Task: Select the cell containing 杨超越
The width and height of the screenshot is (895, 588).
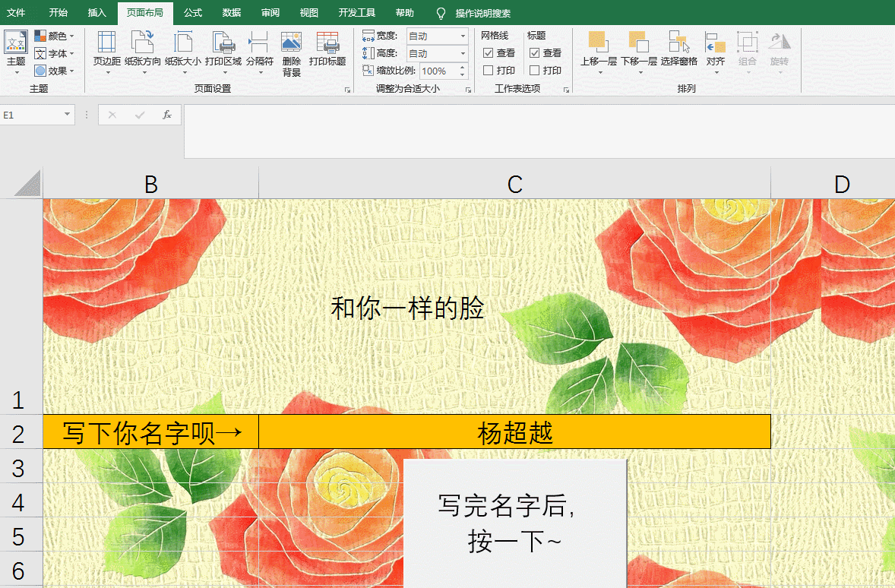Action: coord(515,432)
